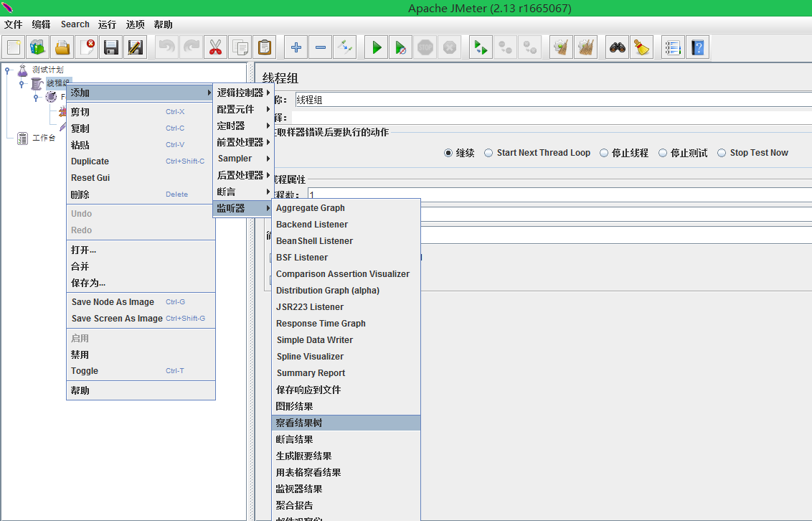Choose Summary Report listener

click(346, 373)
